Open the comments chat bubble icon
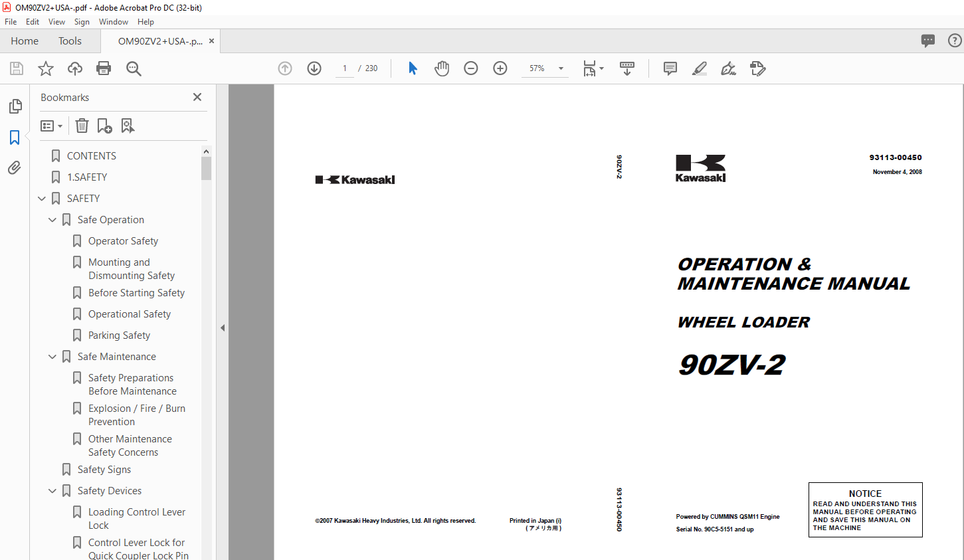Screen dimensions: 964x560 928,41
